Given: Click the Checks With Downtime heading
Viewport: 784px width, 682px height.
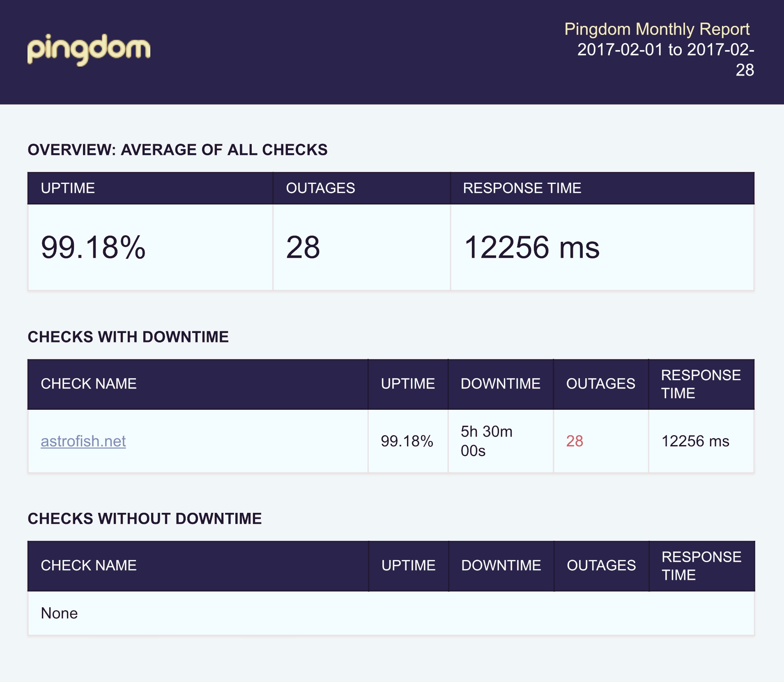Looking at the screenshot, I should (128, 337).
